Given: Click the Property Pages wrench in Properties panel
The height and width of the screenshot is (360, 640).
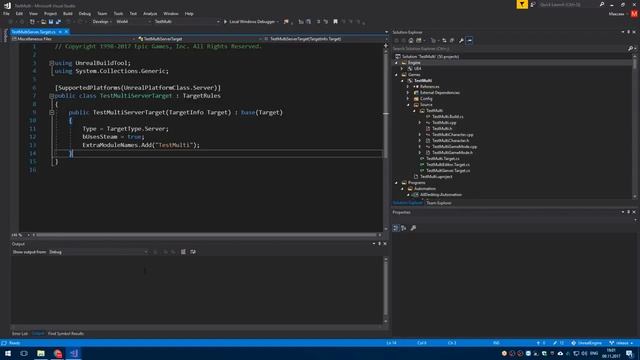Looking at the screenshot, I should [x=413, y=228].
